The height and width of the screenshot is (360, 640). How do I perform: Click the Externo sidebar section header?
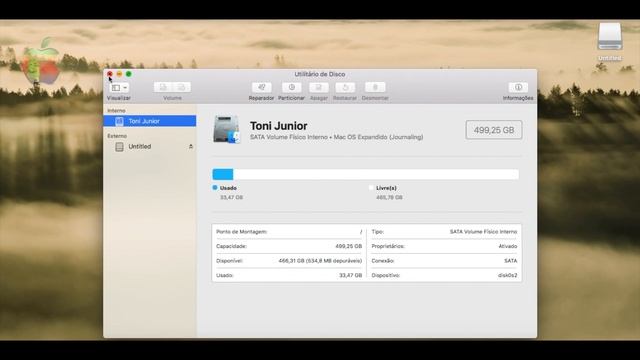[117, 136]
